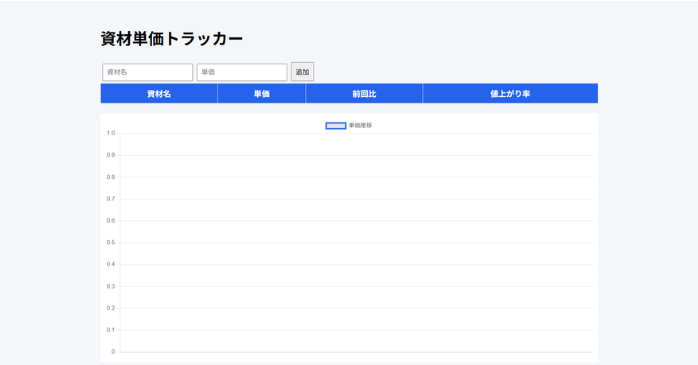
Task: Click the 単価 column header
Action: point(262,93)
